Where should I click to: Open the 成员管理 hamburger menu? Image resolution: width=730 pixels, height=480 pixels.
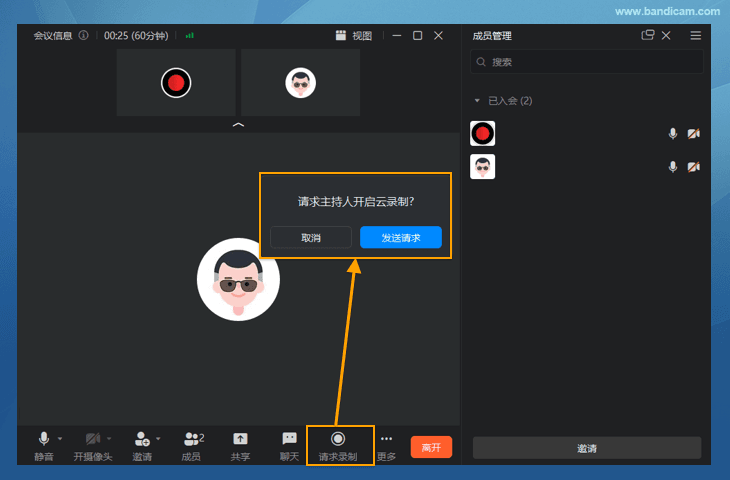tap(696, 35)
